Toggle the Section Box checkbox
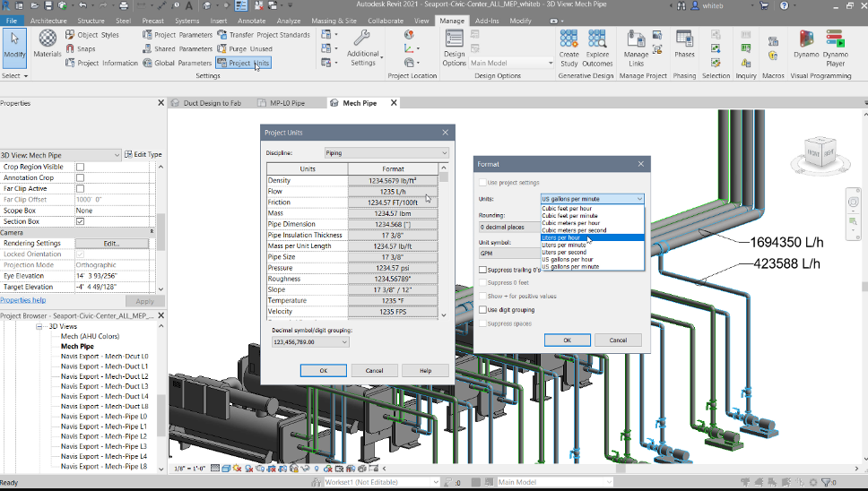Image resolution: width=868 pixels, height=491 pixels. tap(80, 221)
